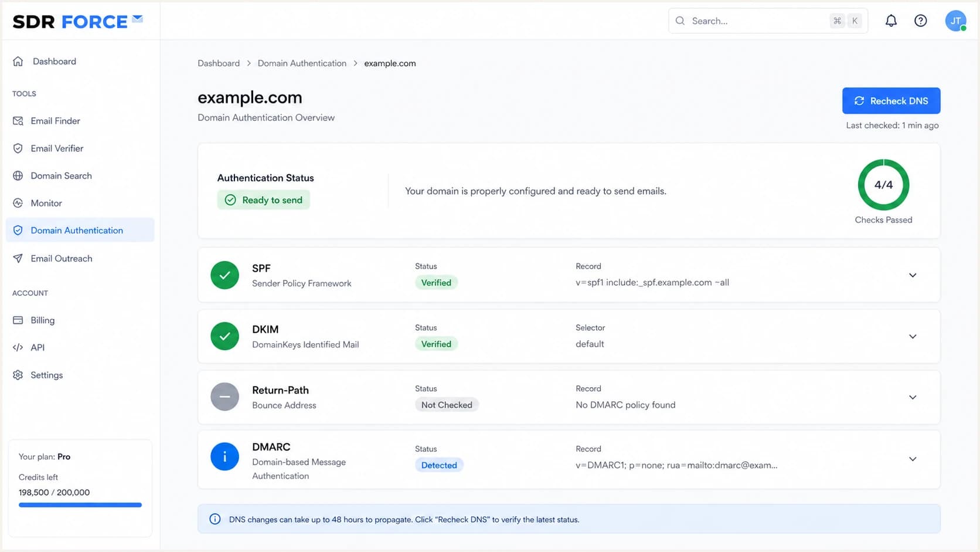Click the credits left progress bar
Image resolution: width=980 pixels, height=552 pixels.
(80, 505)
